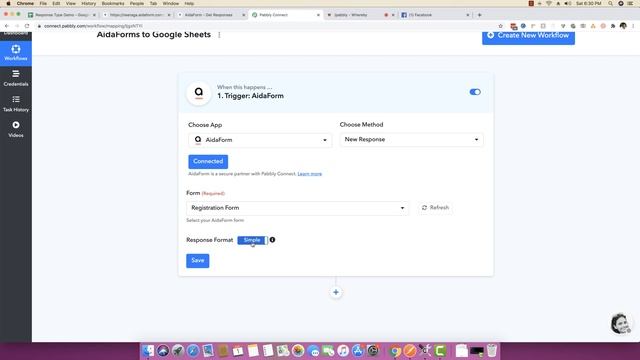Add a new step with the plus icon
640x360 pixels.
(336, 292)
